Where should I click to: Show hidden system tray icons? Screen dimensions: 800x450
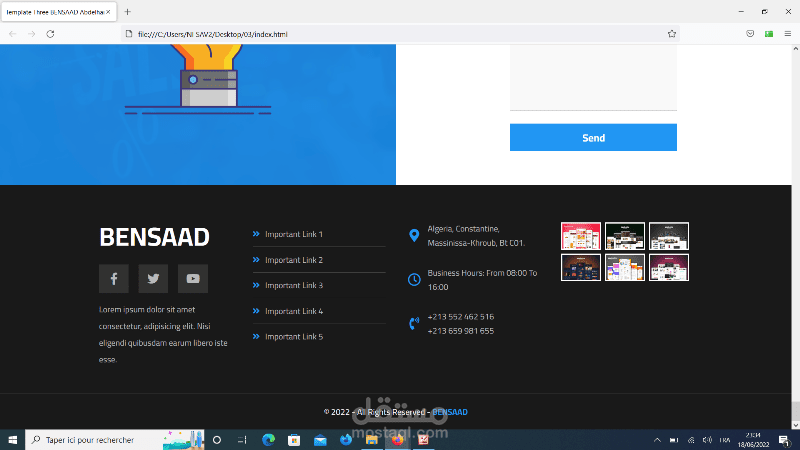point(657,440)
